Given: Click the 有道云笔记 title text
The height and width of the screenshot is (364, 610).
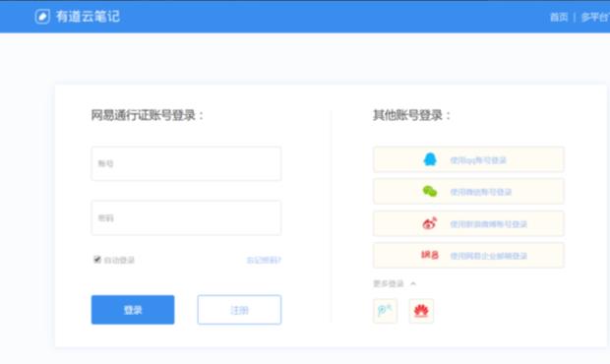Looking at the screenshot, I should pos(88,17).
